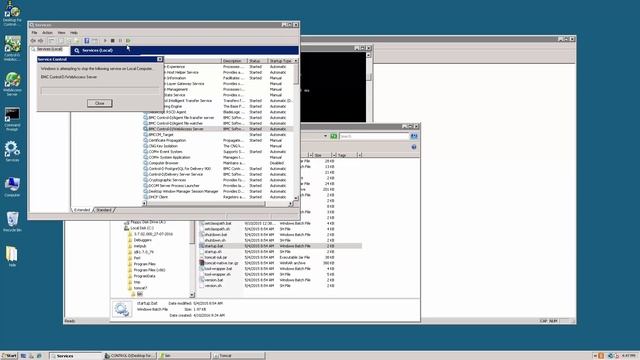Select the Certificate Propagation service row
The height and width of the screenshot is (360, 640).
pyautogui.click(x=218, y=140)
